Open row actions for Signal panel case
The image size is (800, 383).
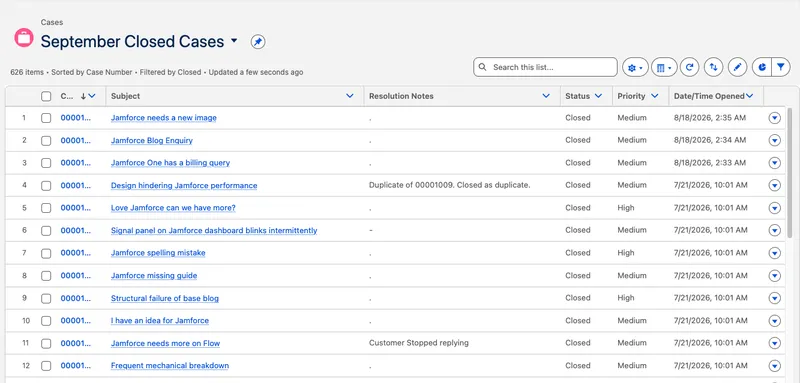[x=774, y=231]
